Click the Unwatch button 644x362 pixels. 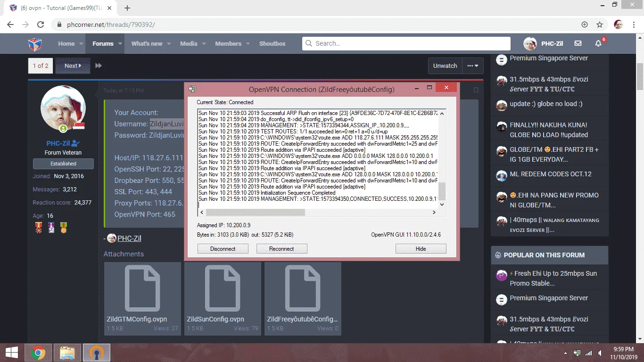(445, 66)
